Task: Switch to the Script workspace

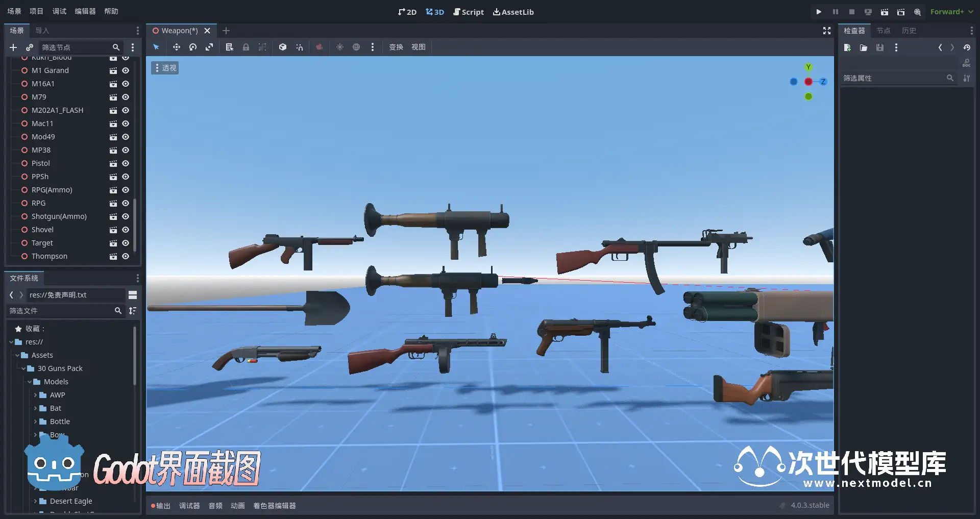Action: click(x=468, y=12)
